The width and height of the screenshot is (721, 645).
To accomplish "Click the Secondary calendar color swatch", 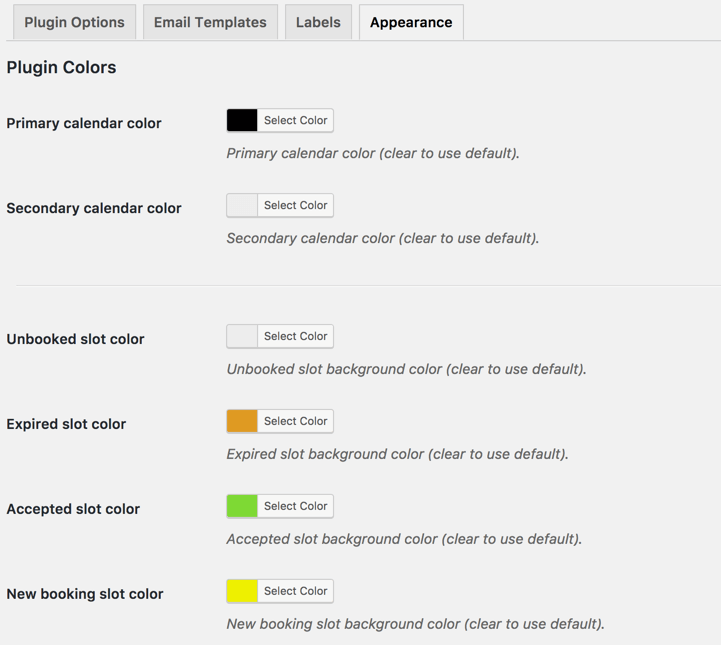I will click(242, 206).
